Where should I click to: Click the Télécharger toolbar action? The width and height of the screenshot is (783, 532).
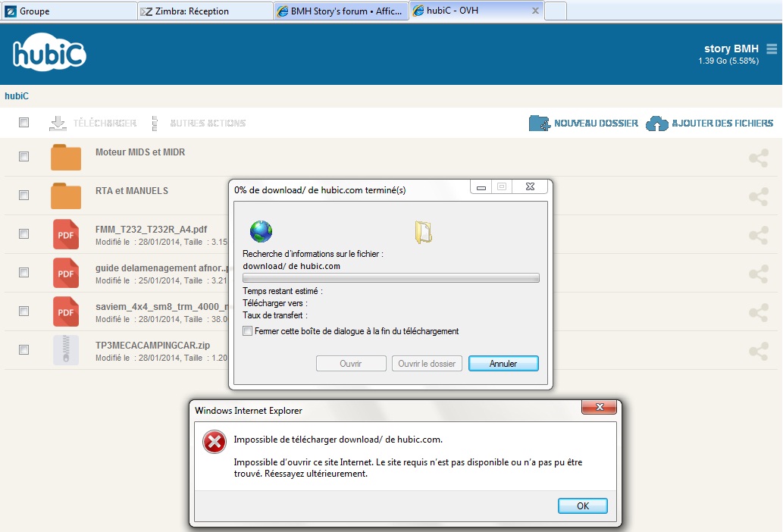(x=93, y=124)
